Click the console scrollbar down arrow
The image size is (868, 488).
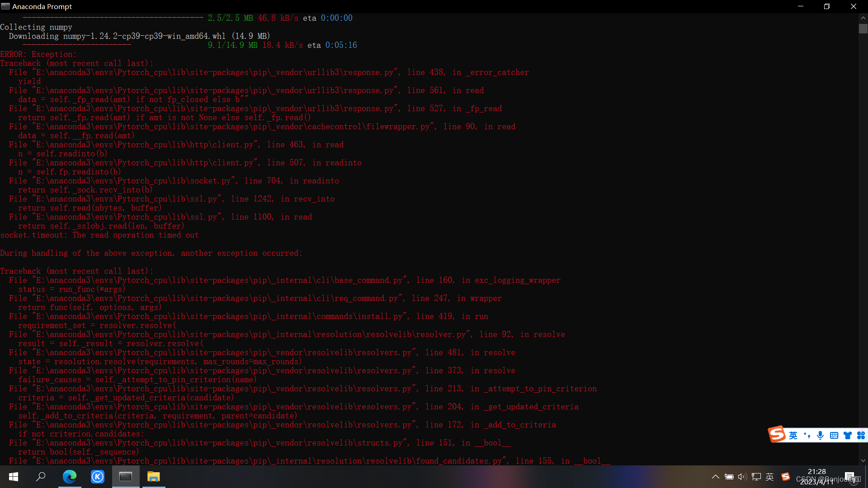point(863,461)
